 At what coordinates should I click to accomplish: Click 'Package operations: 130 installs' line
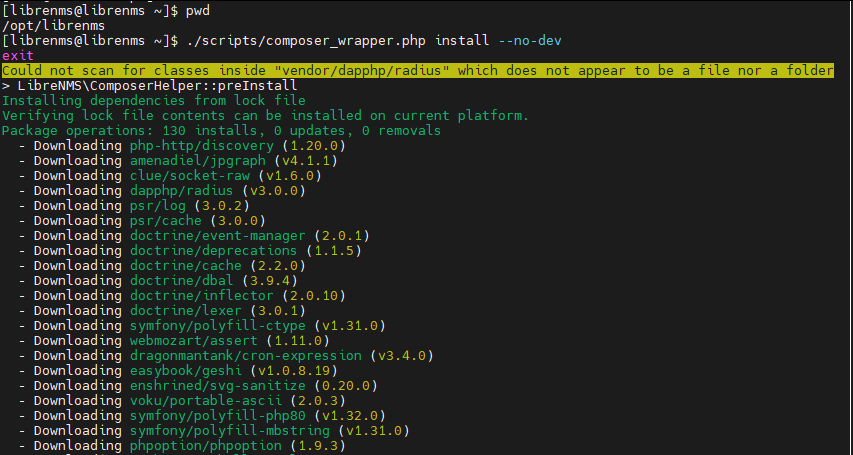(221, 131)
